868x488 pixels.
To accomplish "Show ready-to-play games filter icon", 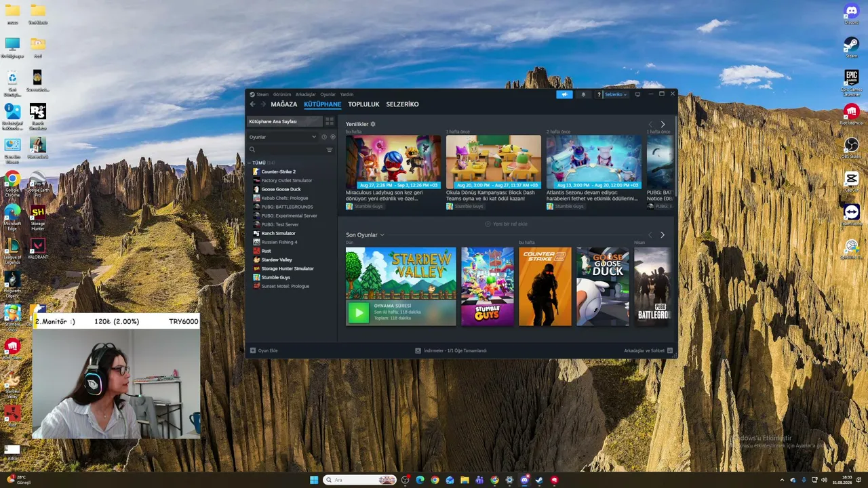I will click(332, 137).
